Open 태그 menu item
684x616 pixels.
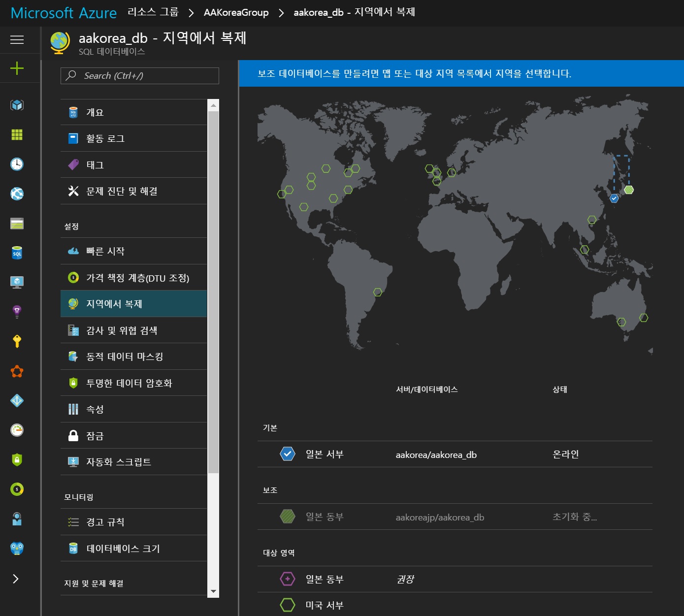134,165
